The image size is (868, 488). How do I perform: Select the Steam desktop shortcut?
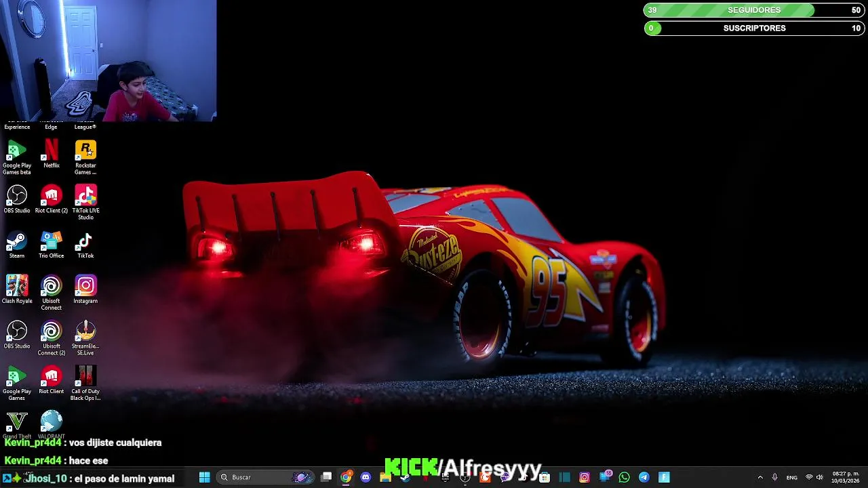[17, 245]
